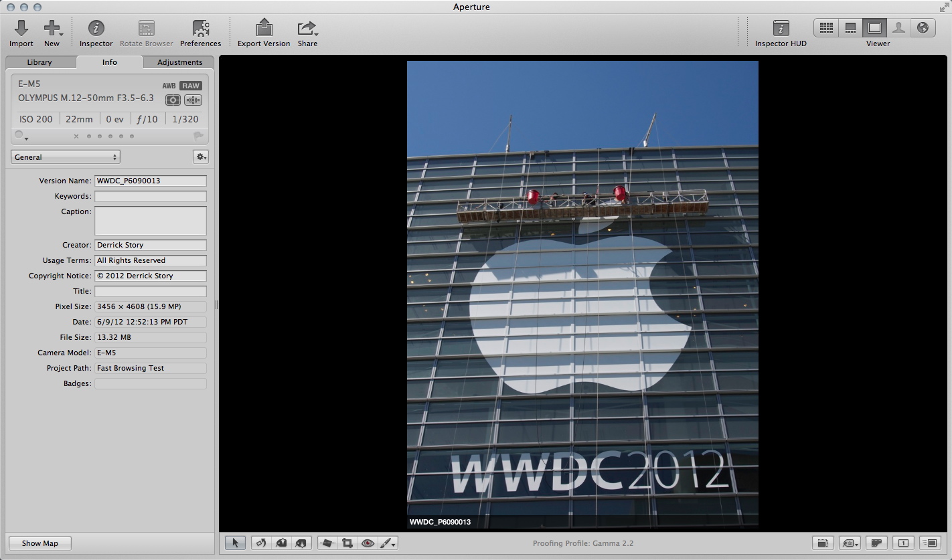Screen dimensions: 952x560
Task: Switch to the Library tab
Action: [39, 62]
